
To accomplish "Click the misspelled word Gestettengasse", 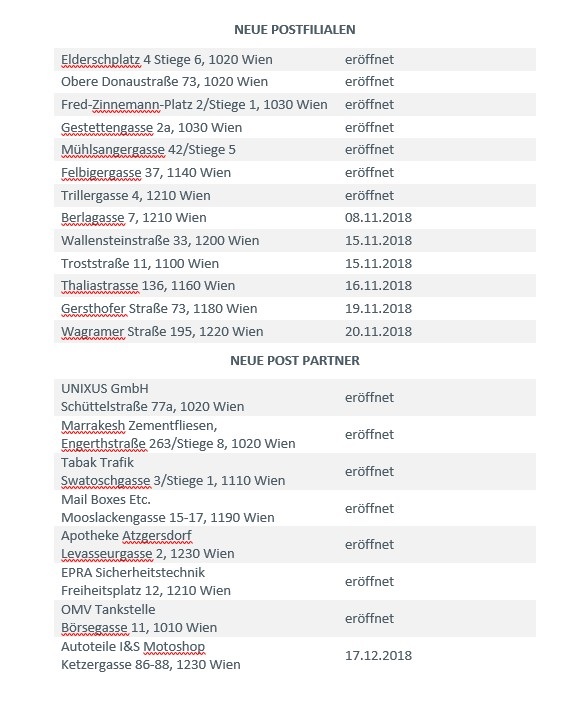I will tap(107, 128).
